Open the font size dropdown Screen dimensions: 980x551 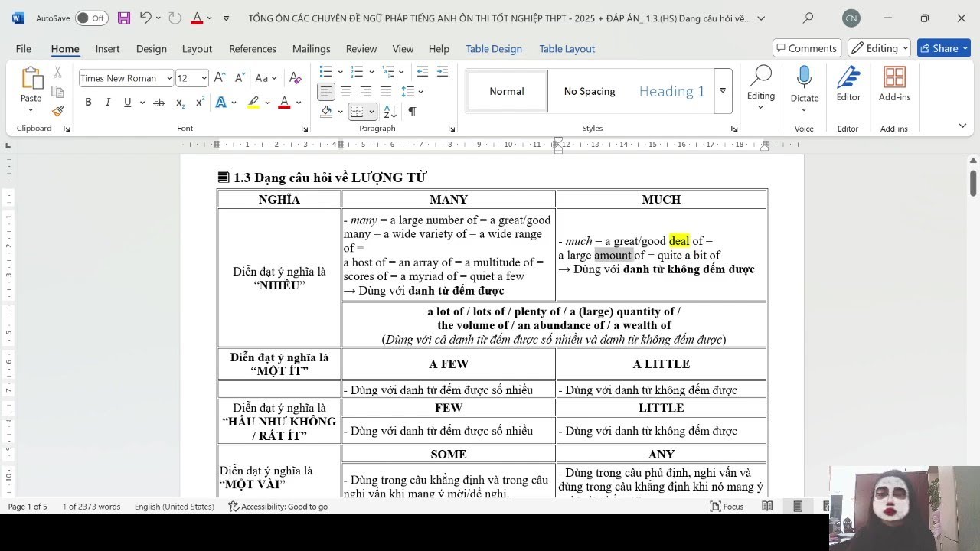coord(204,78)
